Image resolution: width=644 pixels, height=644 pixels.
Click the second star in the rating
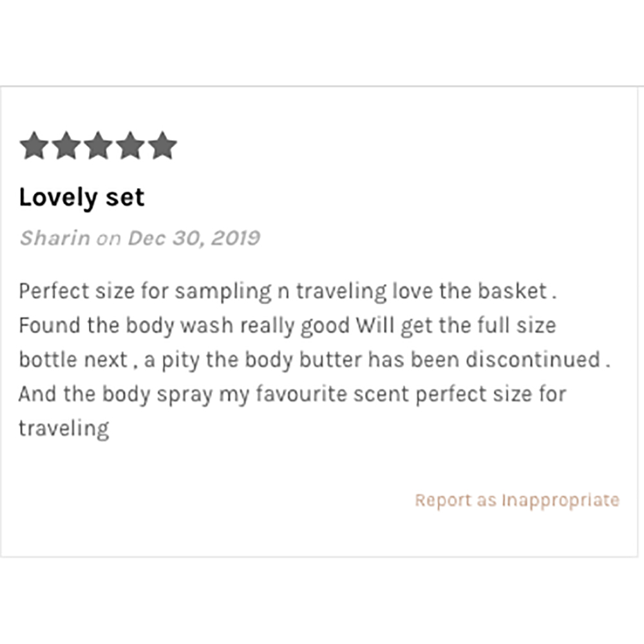click(66, 146)
